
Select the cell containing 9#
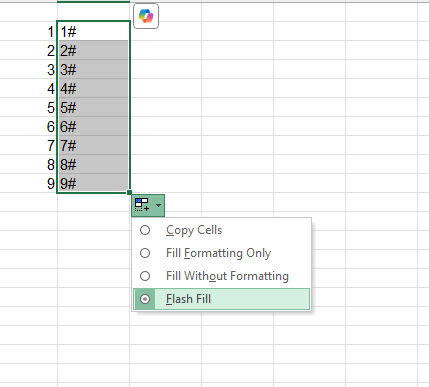point(94,183)
